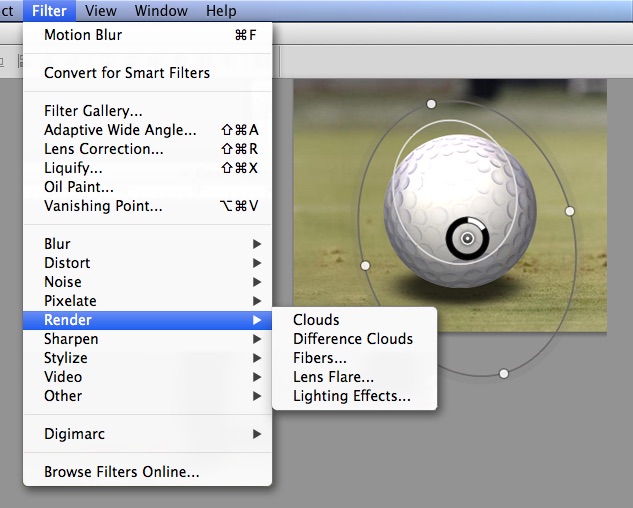Image resolution: width=633 pixels, height=508 pixels.
Task: Click the right handle of the light ellipse
Action: pos(569,211)
